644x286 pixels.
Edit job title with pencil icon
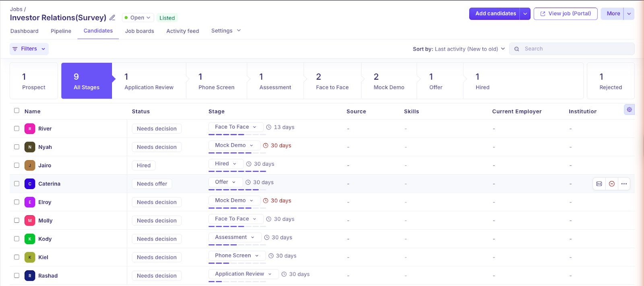click(x=112, y=18)
